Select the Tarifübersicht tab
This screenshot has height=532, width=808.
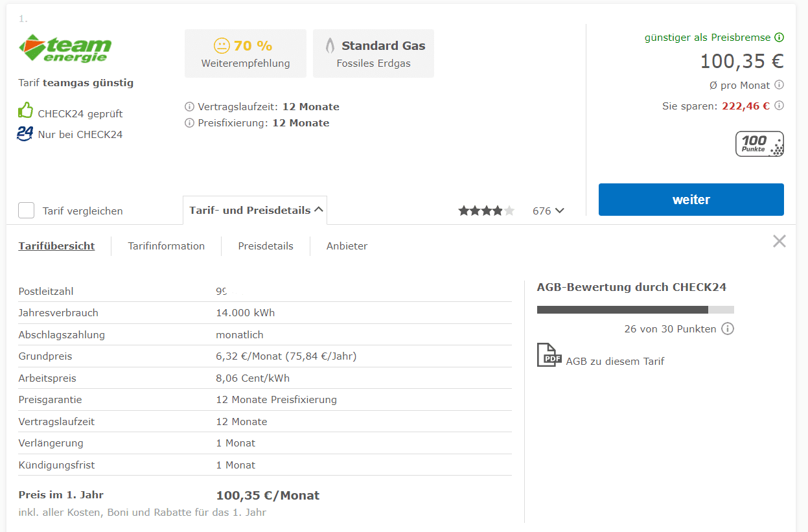pos(56,246)
